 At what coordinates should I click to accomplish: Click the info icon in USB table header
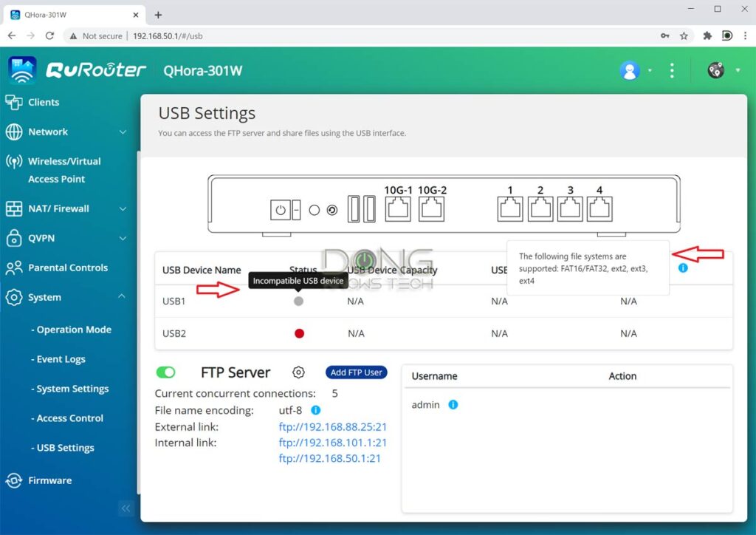683,267
